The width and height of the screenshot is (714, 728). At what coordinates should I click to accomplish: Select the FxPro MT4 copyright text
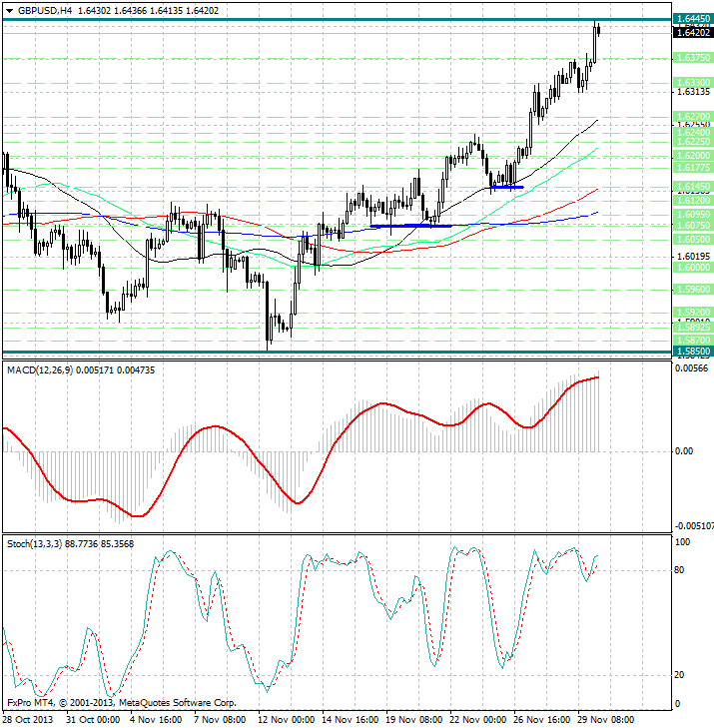(122, 703)
